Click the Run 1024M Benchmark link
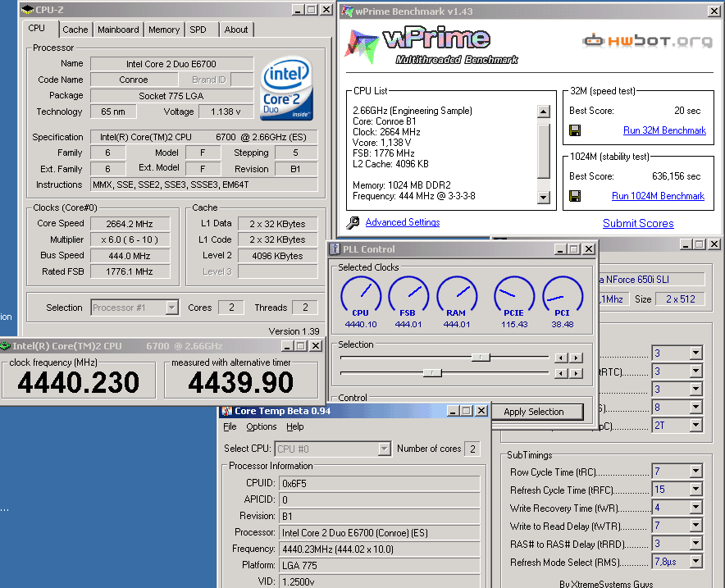The image size is (725, 588). click(658, 196)
